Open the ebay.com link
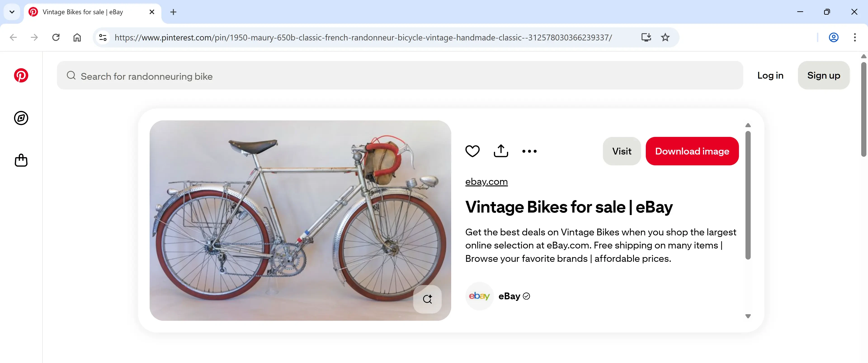 coord(486,182)
